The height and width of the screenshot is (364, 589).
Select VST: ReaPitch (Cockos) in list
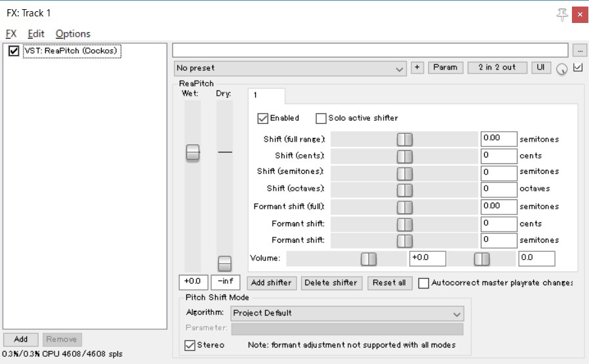71,51
